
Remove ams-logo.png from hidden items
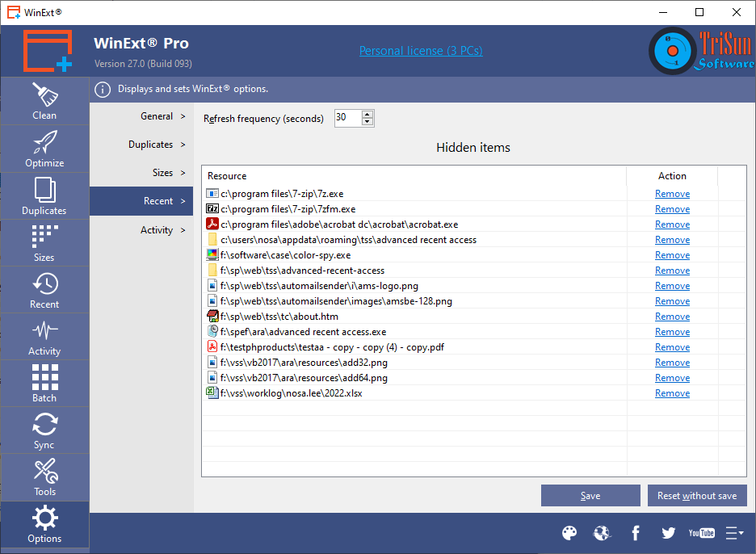[x=672, y=286]
